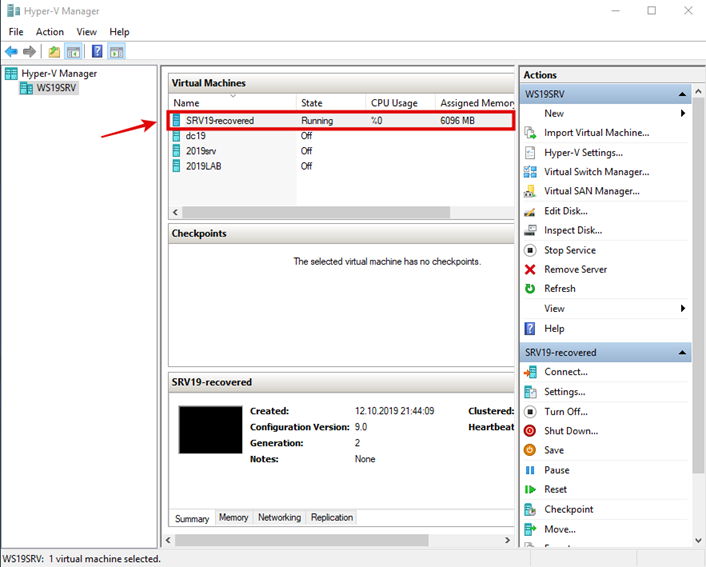The height and width of the screenshot is (567, 706).
Task: Select the 2019LAB virtual machine row
Action: coord(341,166)
